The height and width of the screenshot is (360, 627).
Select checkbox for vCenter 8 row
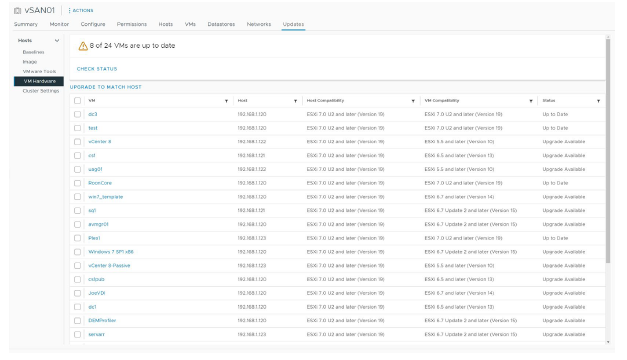pyautogui.click(x=78, y=142)
